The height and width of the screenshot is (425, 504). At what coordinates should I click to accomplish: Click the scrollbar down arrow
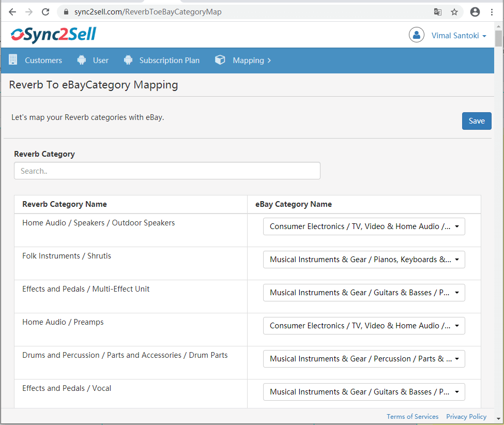(498, 419)
